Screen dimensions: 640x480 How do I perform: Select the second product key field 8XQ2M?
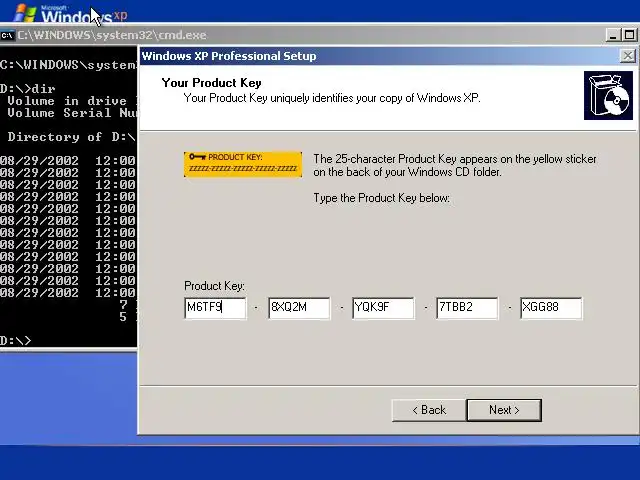[299, 308]
